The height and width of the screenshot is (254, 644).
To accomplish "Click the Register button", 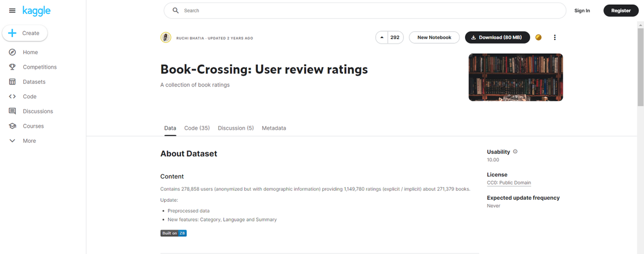I will point(621,11).
